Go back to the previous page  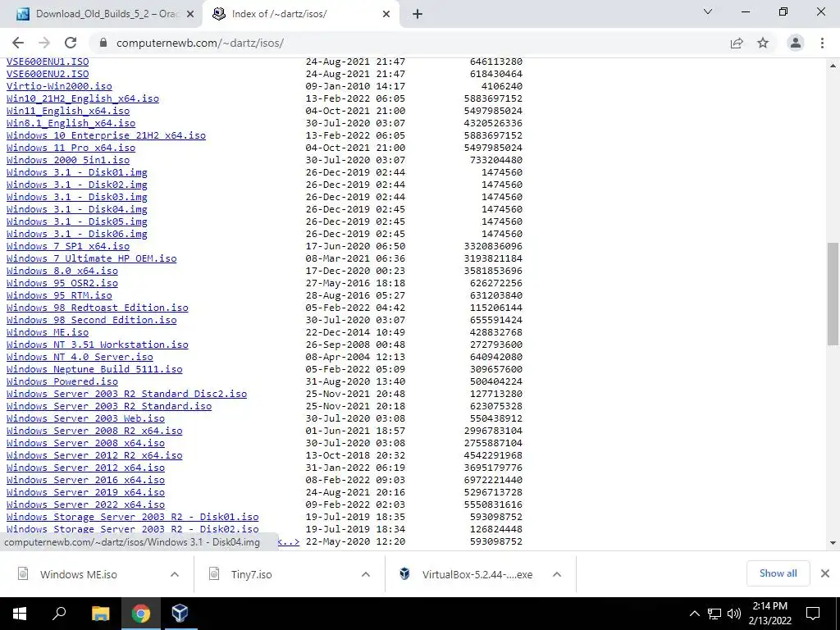point(18,43)
